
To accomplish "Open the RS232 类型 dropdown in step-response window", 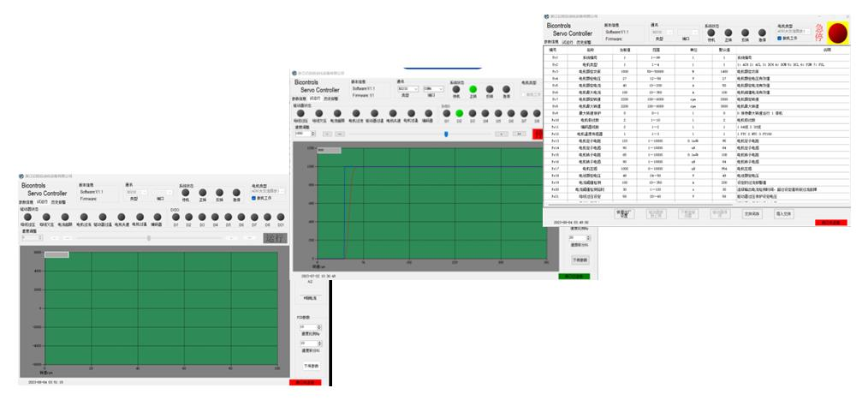I will pyautogui.click(x=408, y=88).
